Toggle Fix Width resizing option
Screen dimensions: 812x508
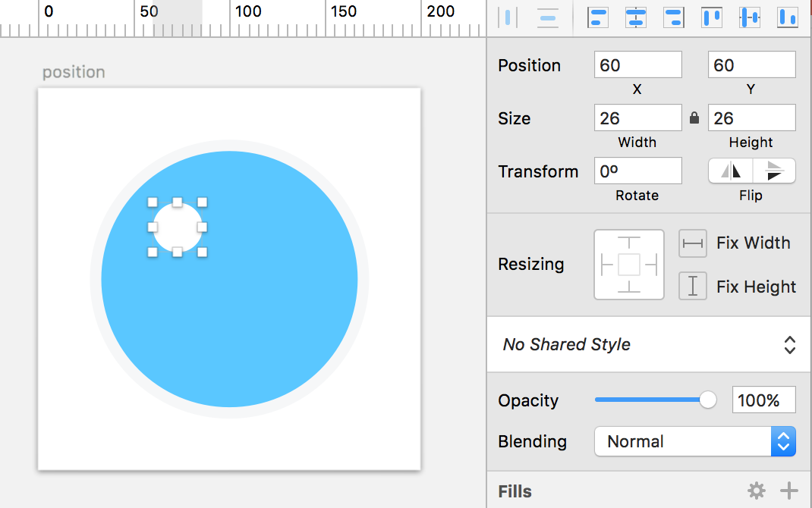tap(692, 243)
